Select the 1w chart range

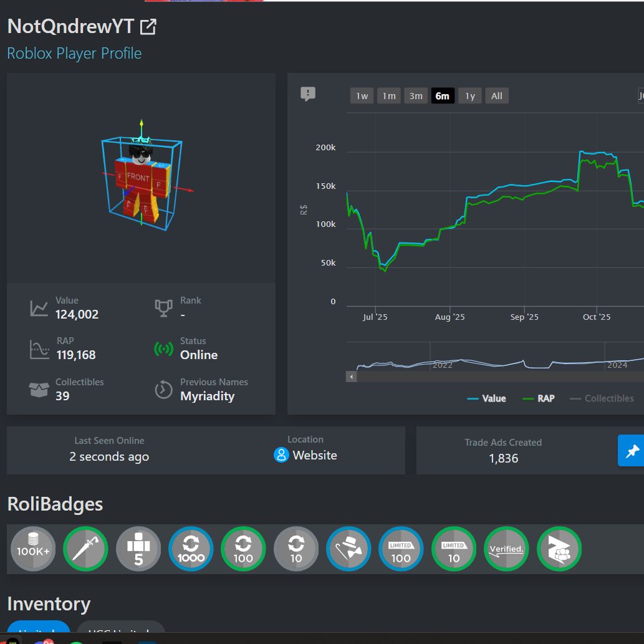pyautogui.click(x=362, y=96)
